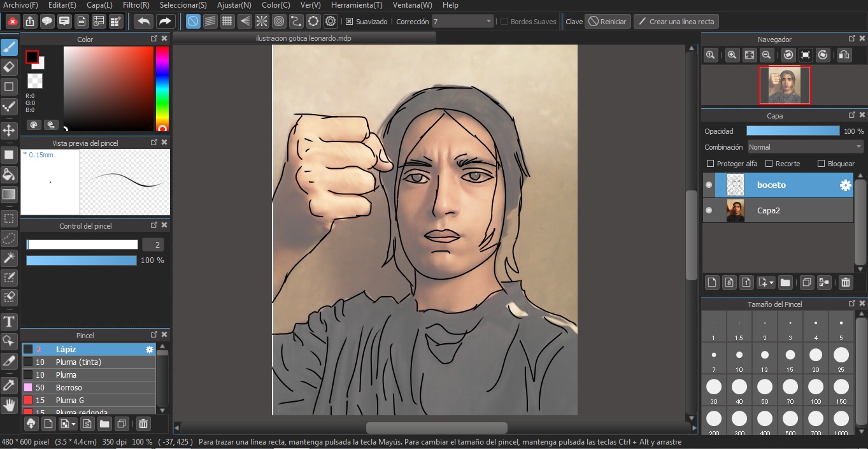
Task: Zoom in using Navigator magnifier plus
Action: [x=732, y=55]
